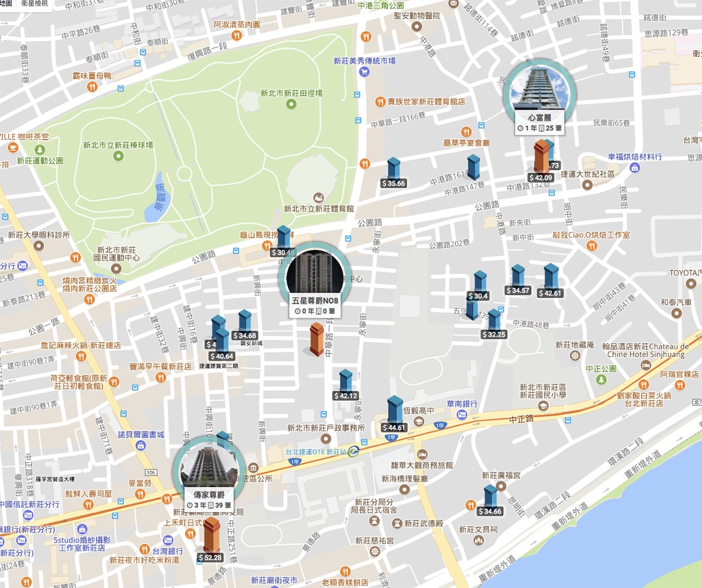The height and width of the screenshot is (588, 702).
Task: Click the 新莊運動公園 label
Action: pyautogui.click(x=40, y=160)
